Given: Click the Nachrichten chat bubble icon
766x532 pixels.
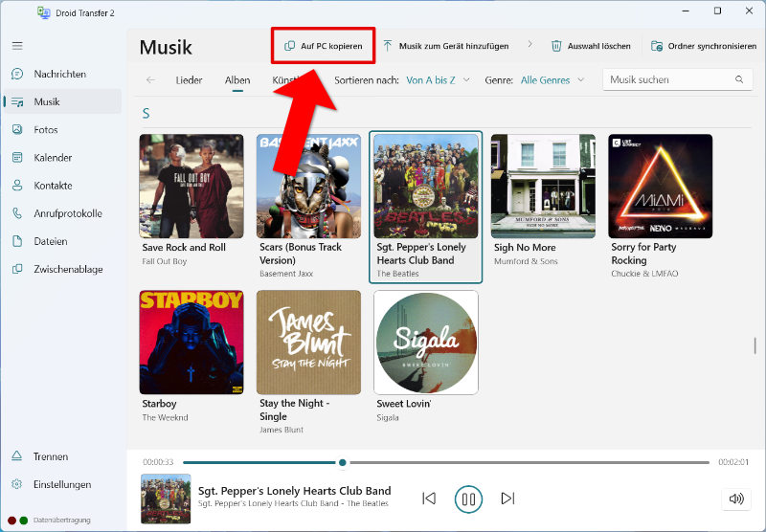Looking at the screenshot, I should (17, 75).
